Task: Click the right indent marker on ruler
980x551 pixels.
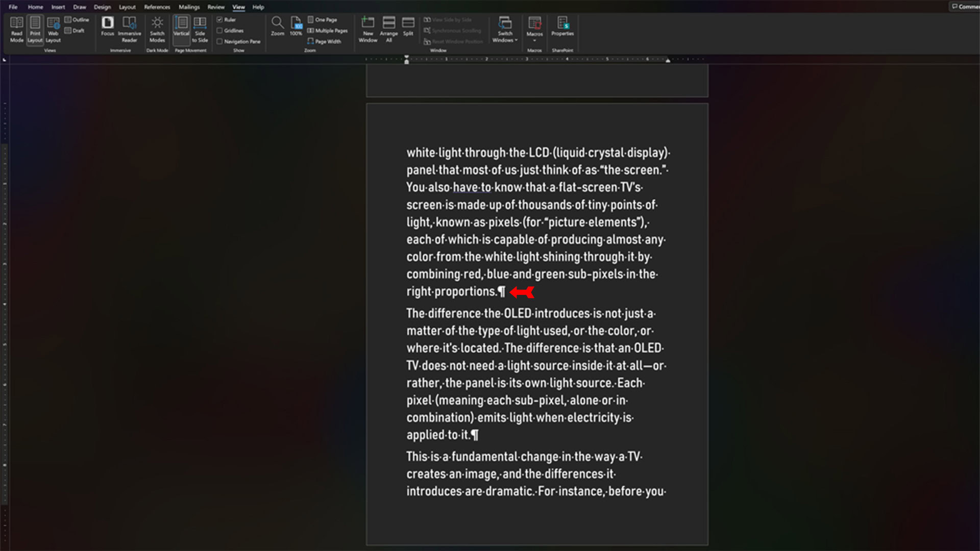Action: click(668, 60)
